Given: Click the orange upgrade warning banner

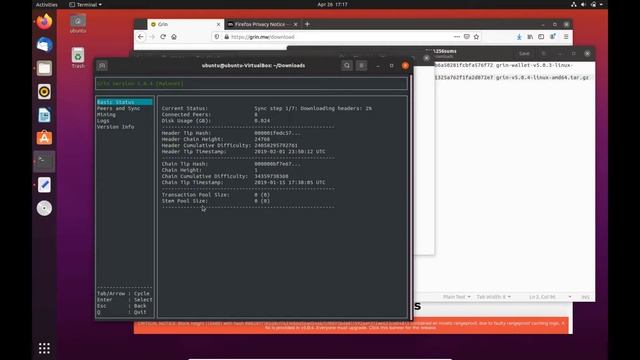Looking at the screenshot, I should [x=351, y=325].
